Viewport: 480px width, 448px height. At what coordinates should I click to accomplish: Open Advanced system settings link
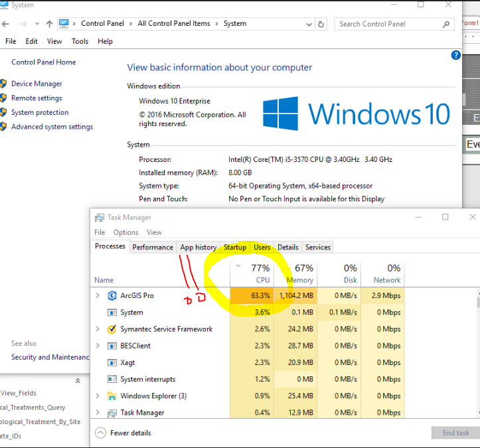[52, 127]
